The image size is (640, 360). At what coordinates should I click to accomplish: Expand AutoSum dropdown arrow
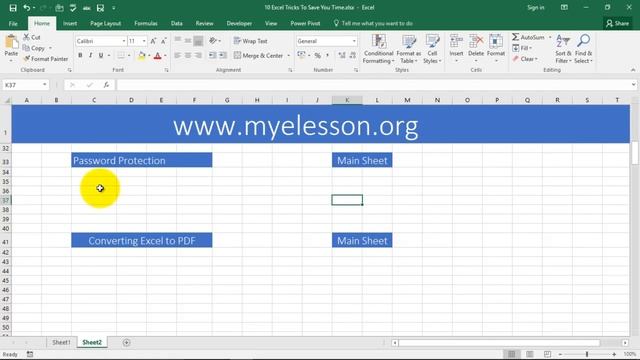550,37
